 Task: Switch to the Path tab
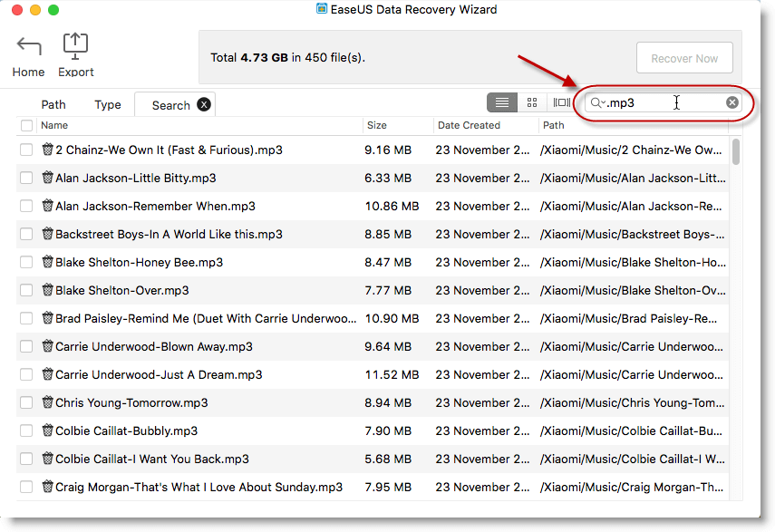[x=53, y=105]
